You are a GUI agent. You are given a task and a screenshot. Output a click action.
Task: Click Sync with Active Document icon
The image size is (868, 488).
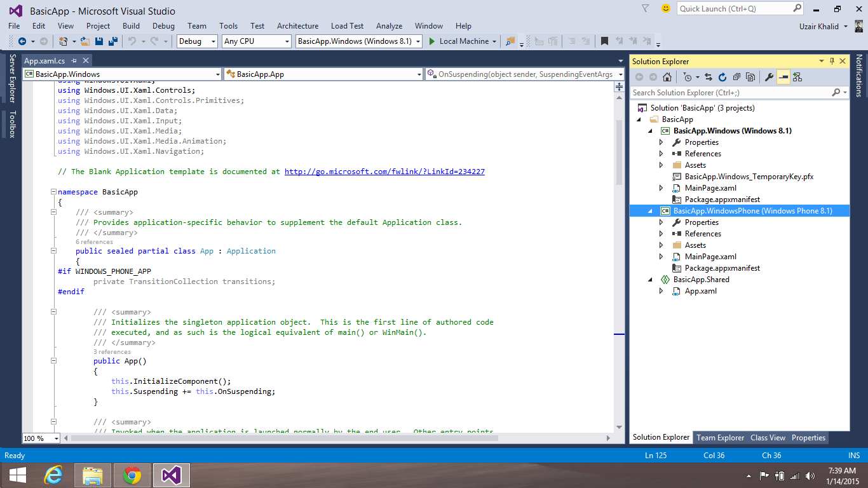coord(709,77)
